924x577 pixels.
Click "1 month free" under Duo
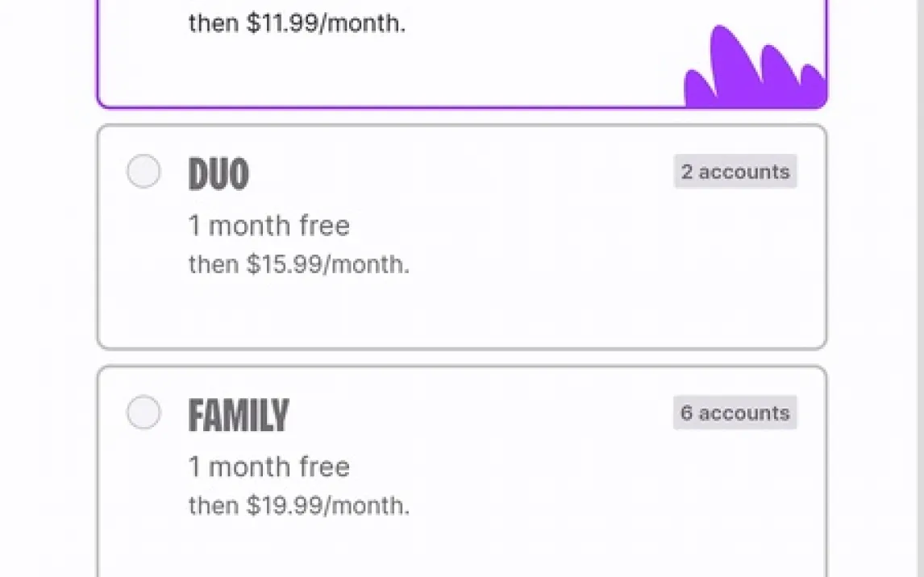coord(268,226)
